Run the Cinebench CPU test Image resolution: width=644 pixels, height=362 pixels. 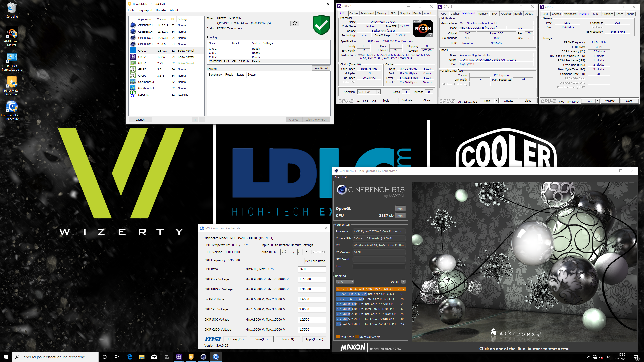pyautogui.click(x=400, y=216)
